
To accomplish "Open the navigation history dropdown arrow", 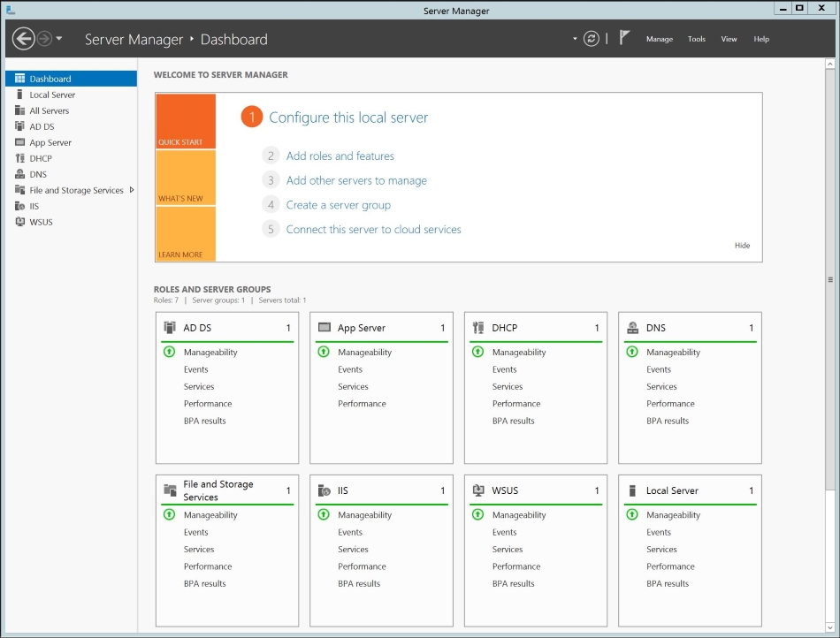I will click(x=59, y=39).
